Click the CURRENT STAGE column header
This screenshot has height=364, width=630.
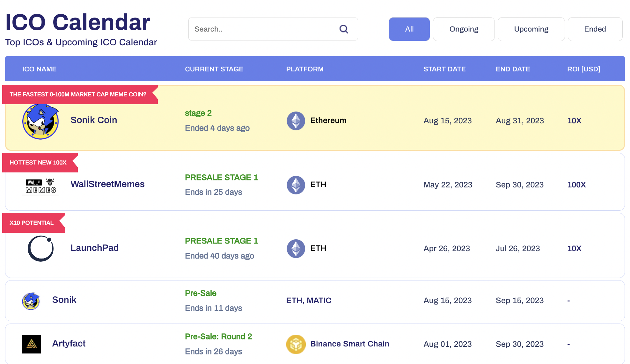click(214, 69)
